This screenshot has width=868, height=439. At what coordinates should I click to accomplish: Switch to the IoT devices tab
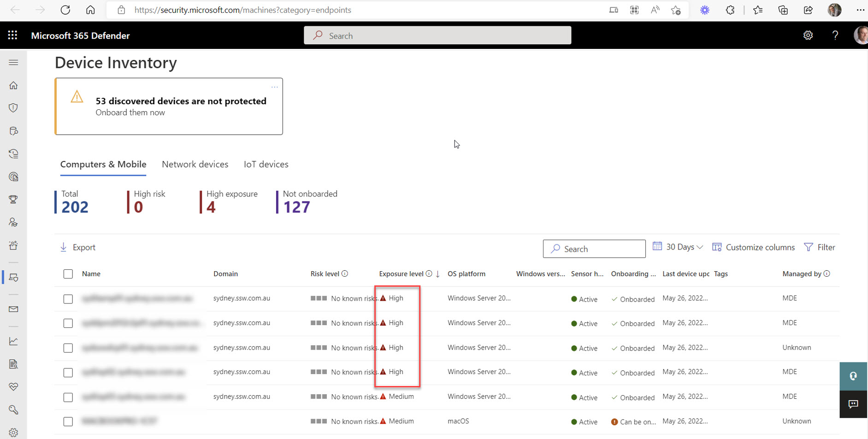(x=266, y=165)
